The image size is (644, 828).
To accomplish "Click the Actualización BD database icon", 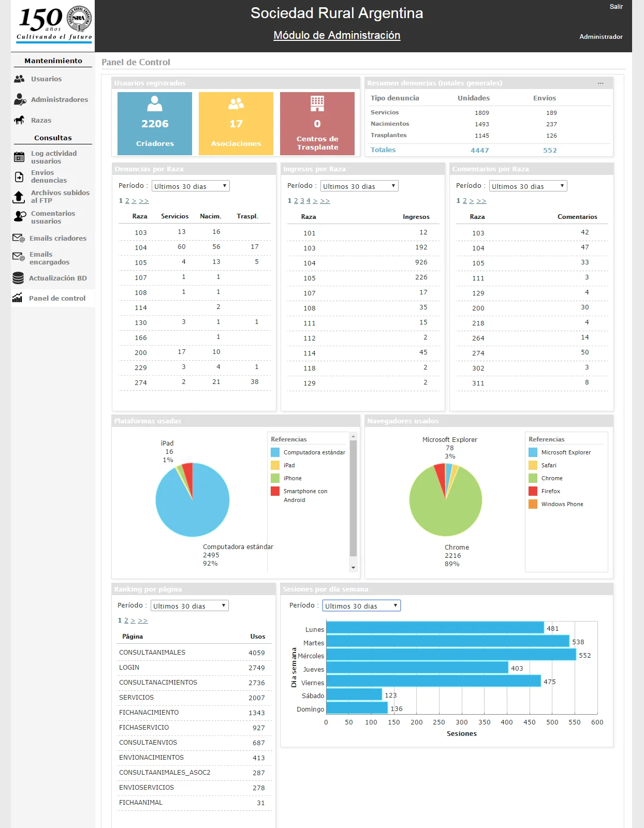I will point(18,278).
